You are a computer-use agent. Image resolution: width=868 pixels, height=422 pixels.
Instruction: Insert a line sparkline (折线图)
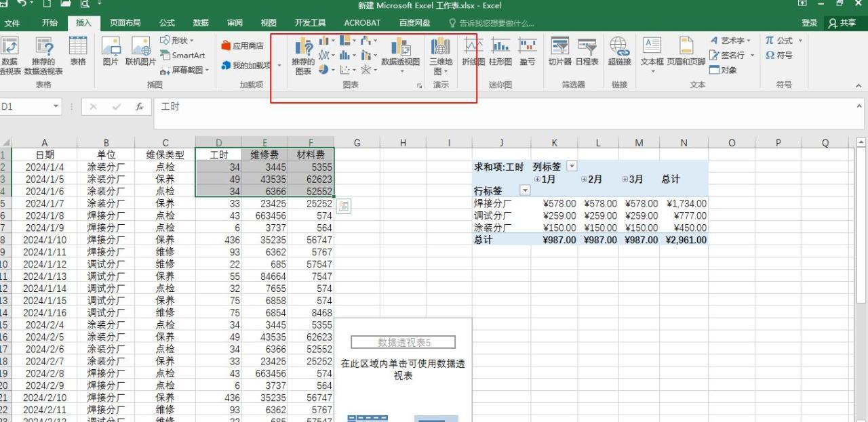473,51
